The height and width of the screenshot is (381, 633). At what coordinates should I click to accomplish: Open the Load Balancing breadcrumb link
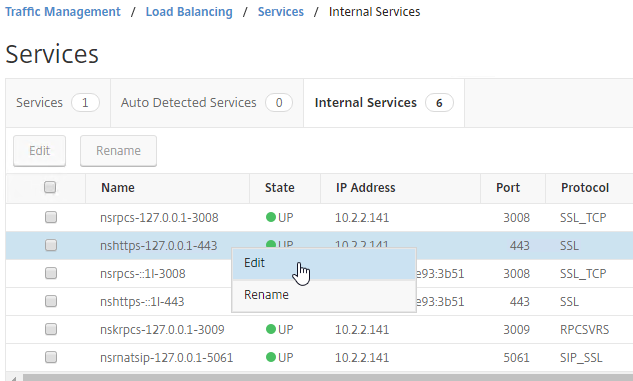coord(189,12)
